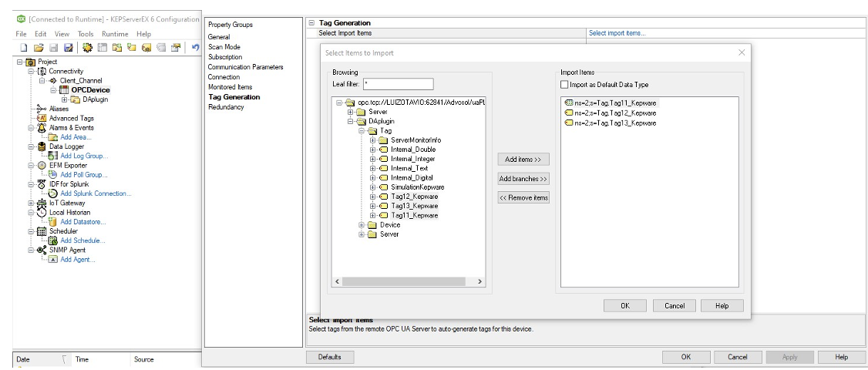Select the IoT Gateway node icon

click(42, 203)
